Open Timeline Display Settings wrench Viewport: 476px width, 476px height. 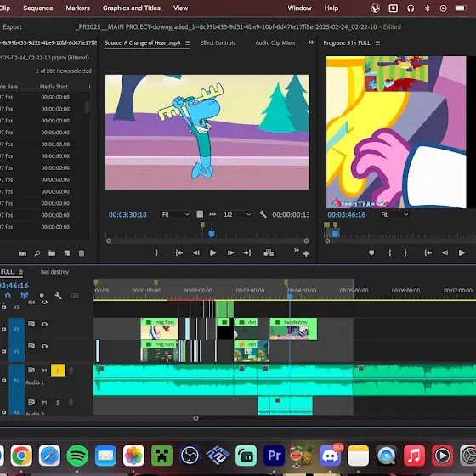coord(58,296)
